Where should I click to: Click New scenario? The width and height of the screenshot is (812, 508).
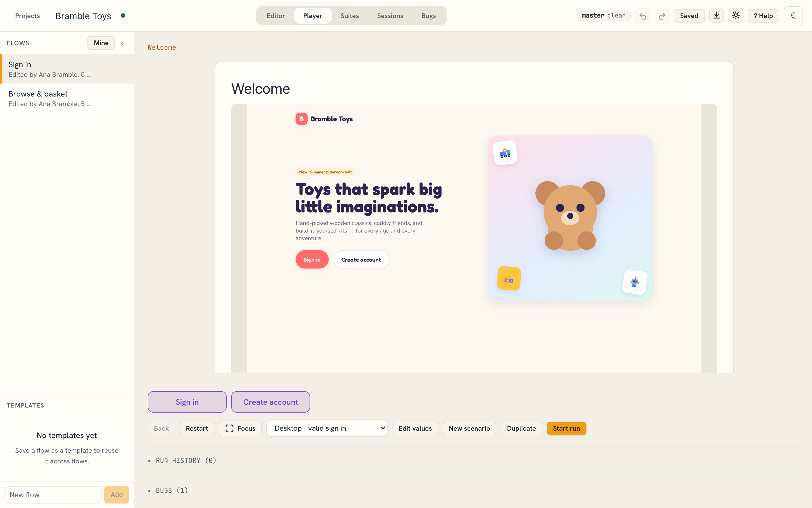[x=469, y=428]
